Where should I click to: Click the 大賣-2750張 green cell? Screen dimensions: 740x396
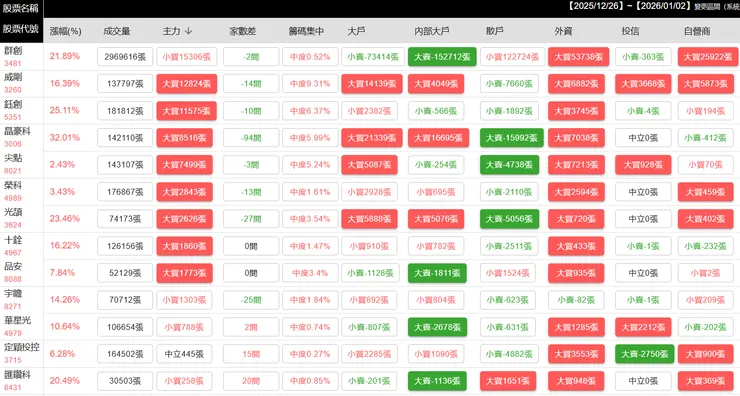coord(645,354)
